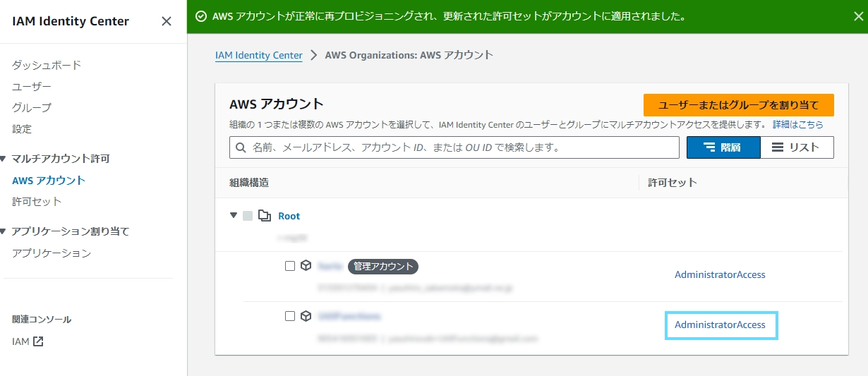Switch to リスト view
Viewport: 868px width, 376px height.
(797, 147)
